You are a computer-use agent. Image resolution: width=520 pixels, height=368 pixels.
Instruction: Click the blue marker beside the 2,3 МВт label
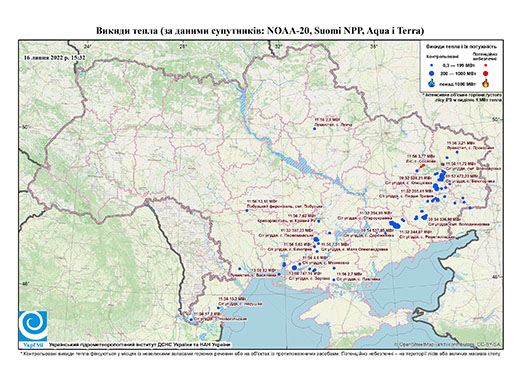tap(314, 128)
